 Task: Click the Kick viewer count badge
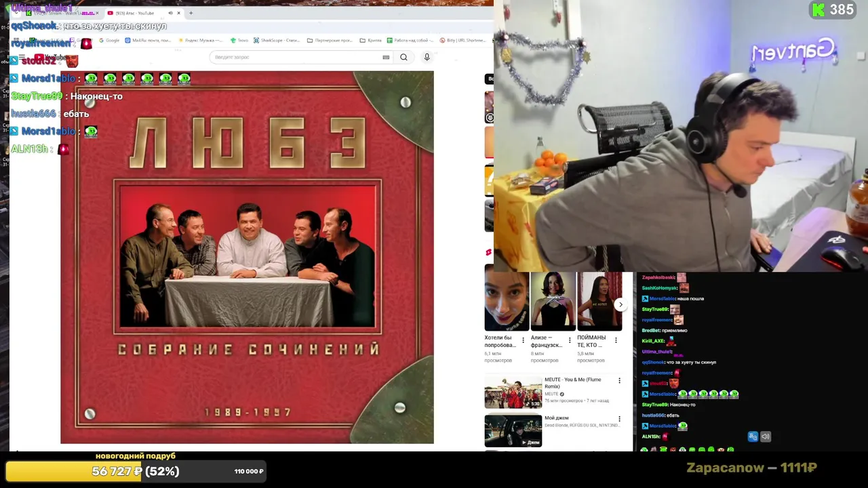tap(834, 9)
